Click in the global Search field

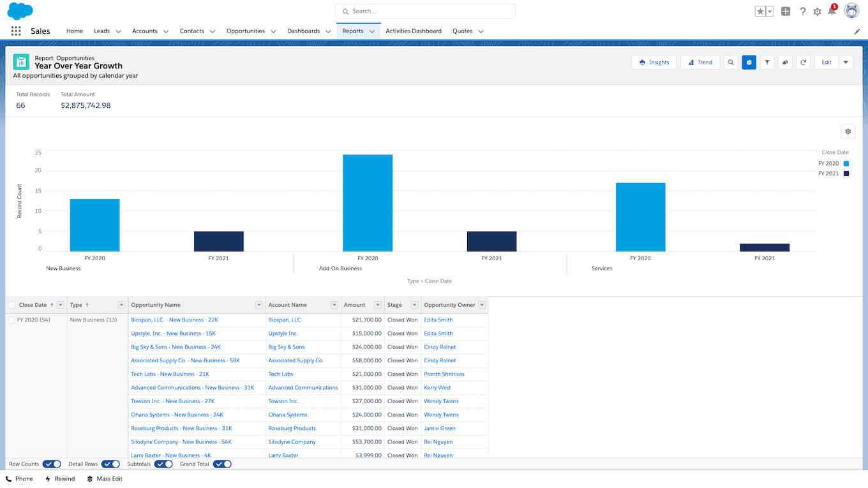click(425, 11)
